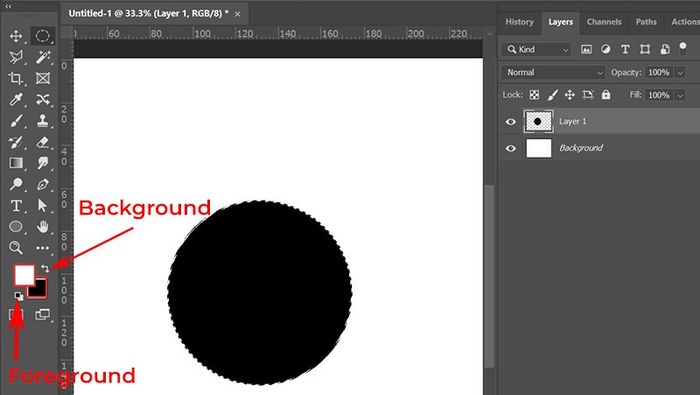Image resolution: width=700 pixels, height=395 pixels.
Task: Open the Kind filter dropdown
Action: 537,50
